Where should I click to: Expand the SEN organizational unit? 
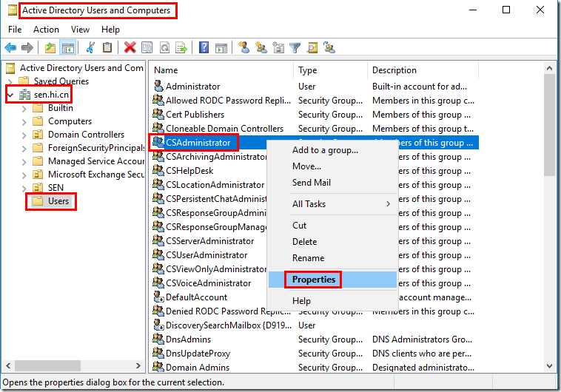(24, 188)
